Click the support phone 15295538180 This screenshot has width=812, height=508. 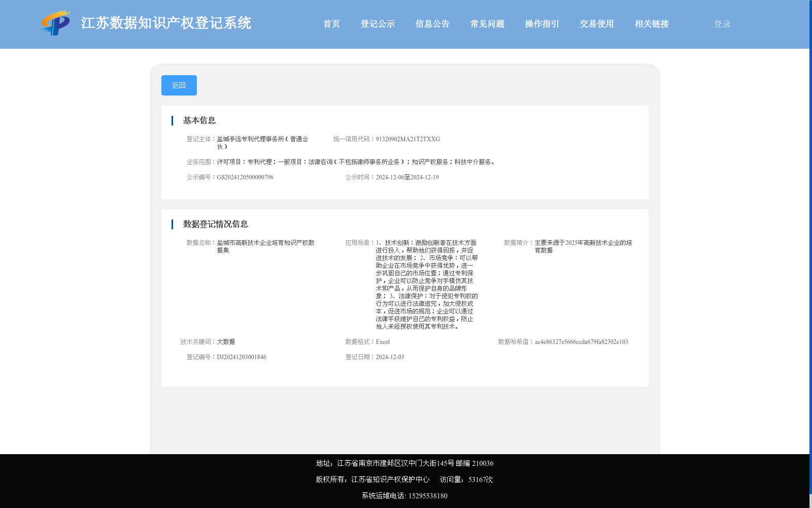tap(428, 496)
